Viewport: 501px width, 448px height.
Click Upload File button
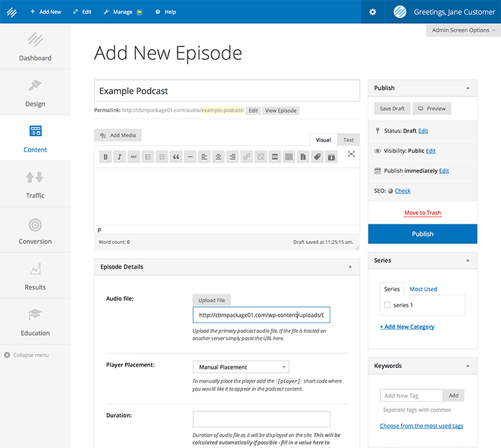[211, 300]
